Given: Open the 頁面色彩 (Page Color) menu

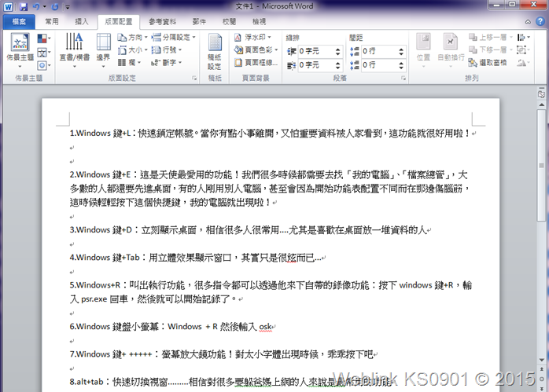Looking at the screenshot, I should [256, 50].
